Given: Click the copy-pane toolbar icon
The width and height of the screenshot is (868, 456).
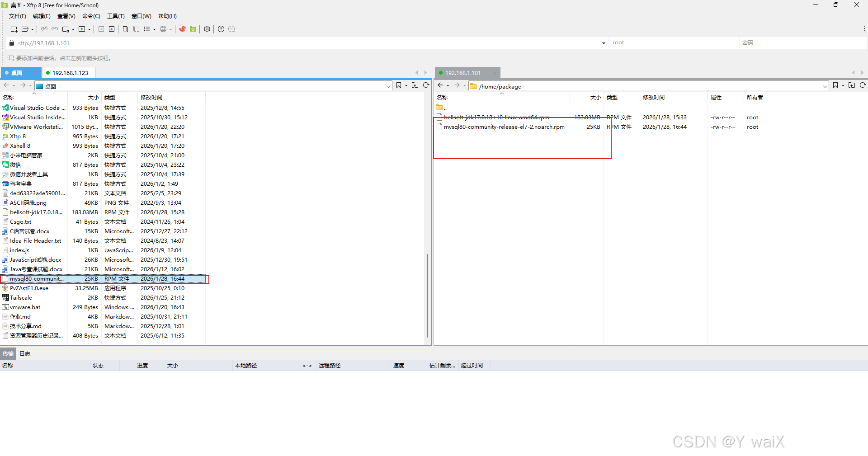Looking at the screenshot, I should coord(125,29).
